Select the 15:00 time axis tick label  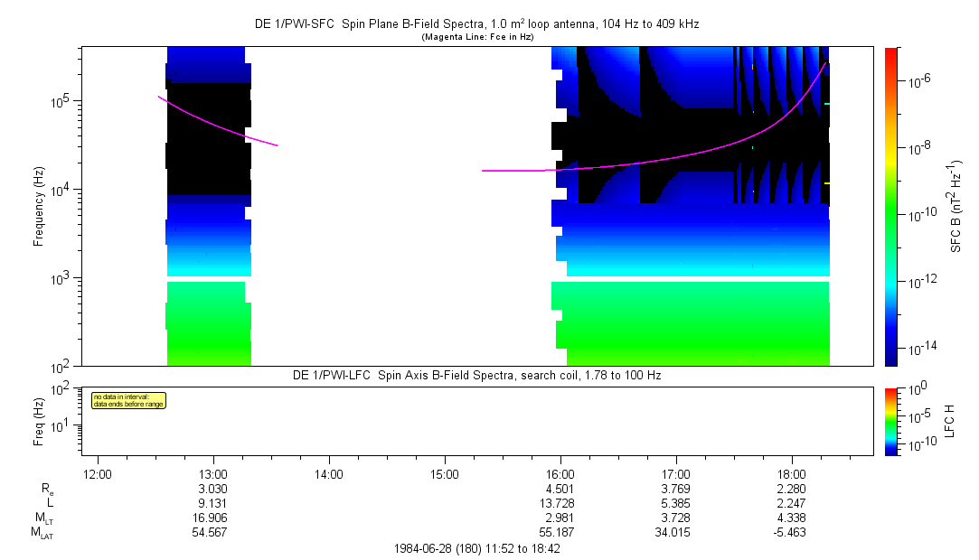(x=444, y=473)
